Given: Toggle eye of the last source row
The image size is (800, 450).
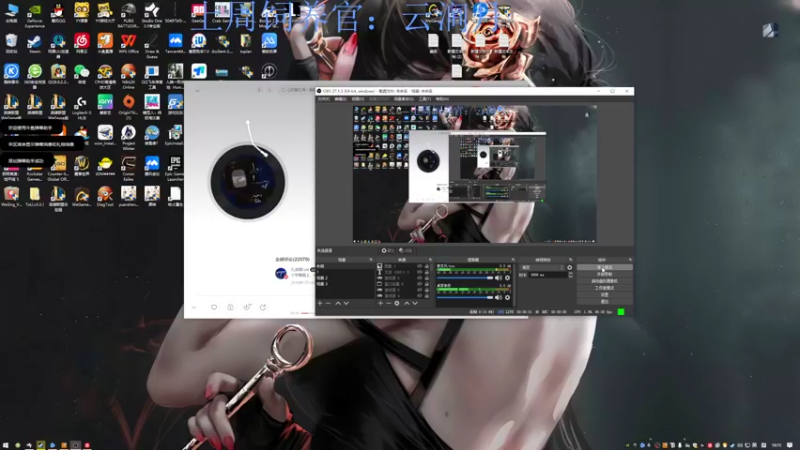Looking at the screenshot, I should (x=420, y=295).
